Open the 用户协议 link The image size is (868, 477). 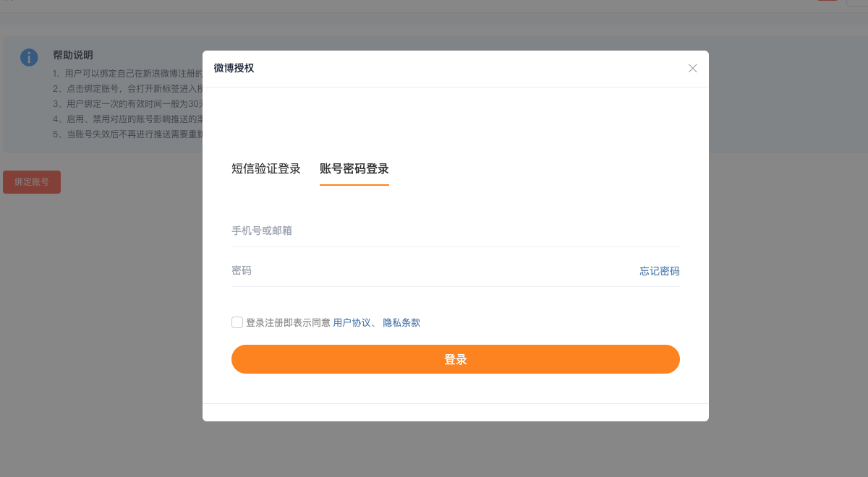click(x=352, y=322)
